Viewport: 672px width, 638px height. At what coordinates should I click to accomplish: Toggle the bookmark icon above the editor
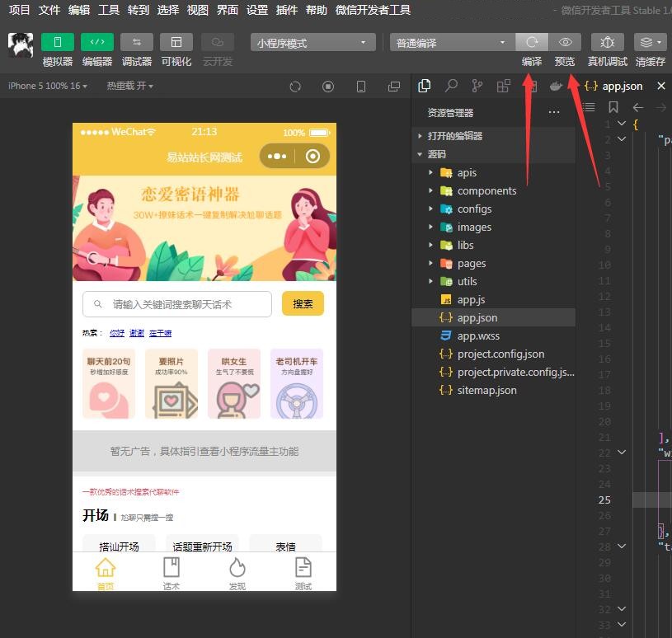[612, 106]
